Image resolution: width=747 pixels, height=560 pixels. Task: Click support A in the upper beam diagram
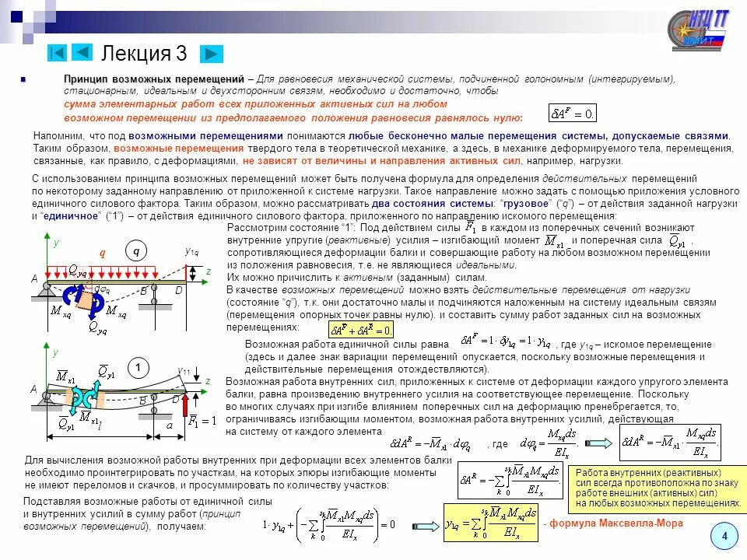pos(45,290)
